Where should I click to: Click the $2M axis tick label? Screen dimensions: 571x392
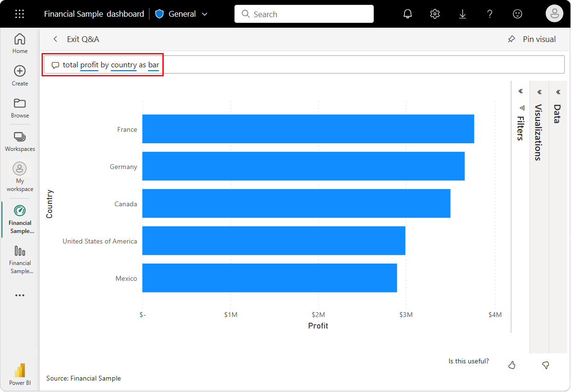(x=318, y=314)
